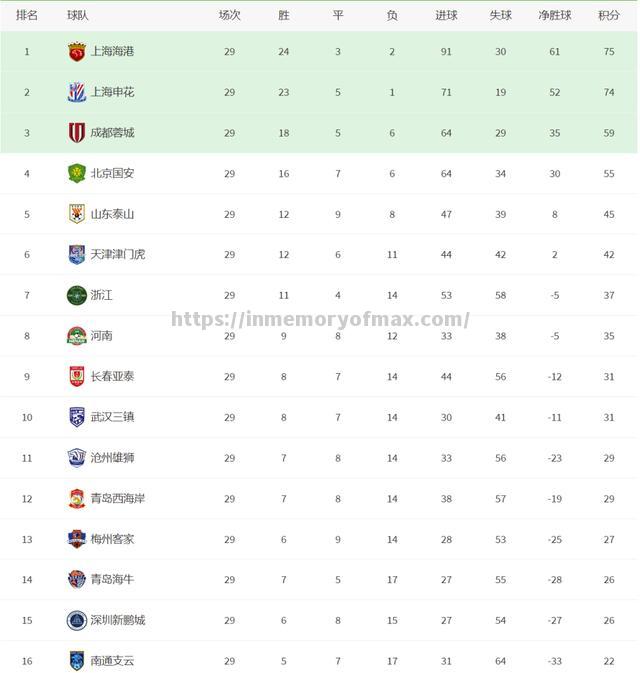Click the 上海海港 team logo
Image resolution: width=640 pixels, height=673 pixels.
click(77, 52)
